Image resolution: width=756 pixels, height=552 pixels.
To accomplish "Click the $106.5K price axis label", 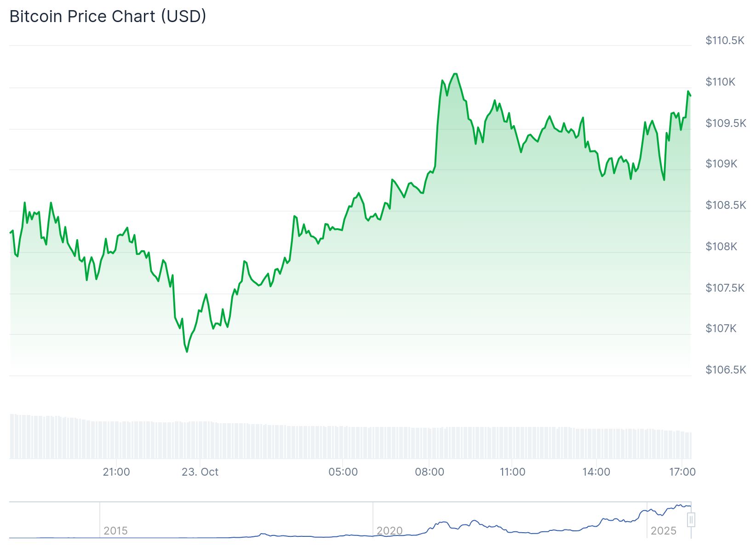I will (726, 370).
